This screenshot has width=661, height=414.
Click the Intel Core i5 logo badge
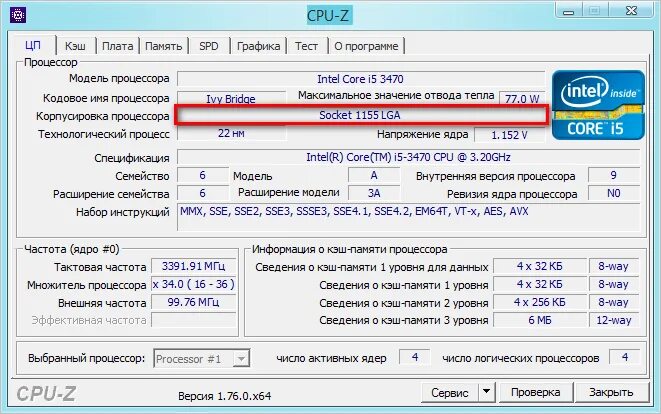pos(598,105)
